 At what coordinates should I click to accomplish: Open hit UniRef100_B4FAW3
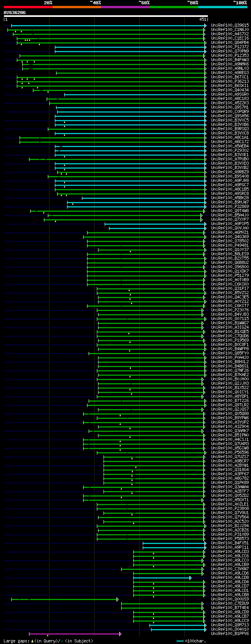click(x=230, y=60)
